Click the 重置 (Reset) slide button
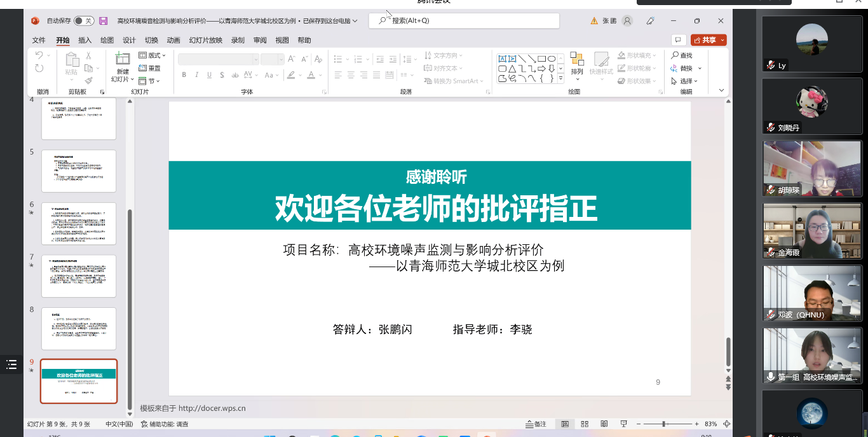Screen dimensions: 868x437 [x=150, y=68]
